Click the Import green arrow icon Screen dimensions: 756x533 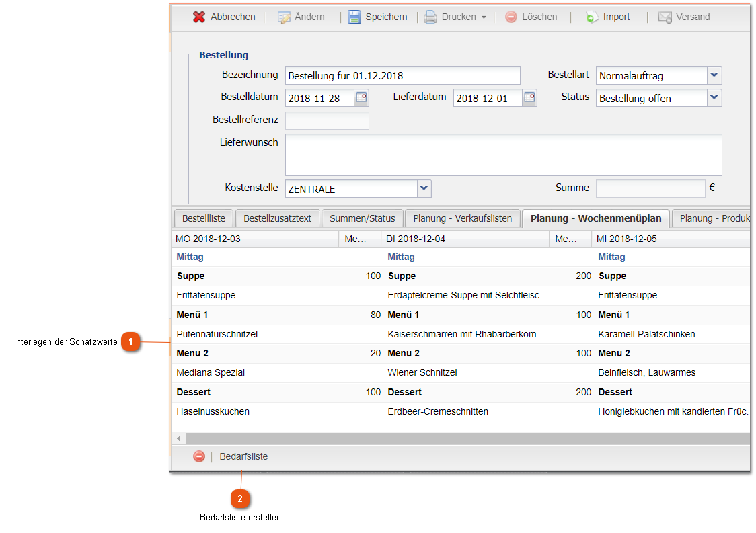pos(592,17)
